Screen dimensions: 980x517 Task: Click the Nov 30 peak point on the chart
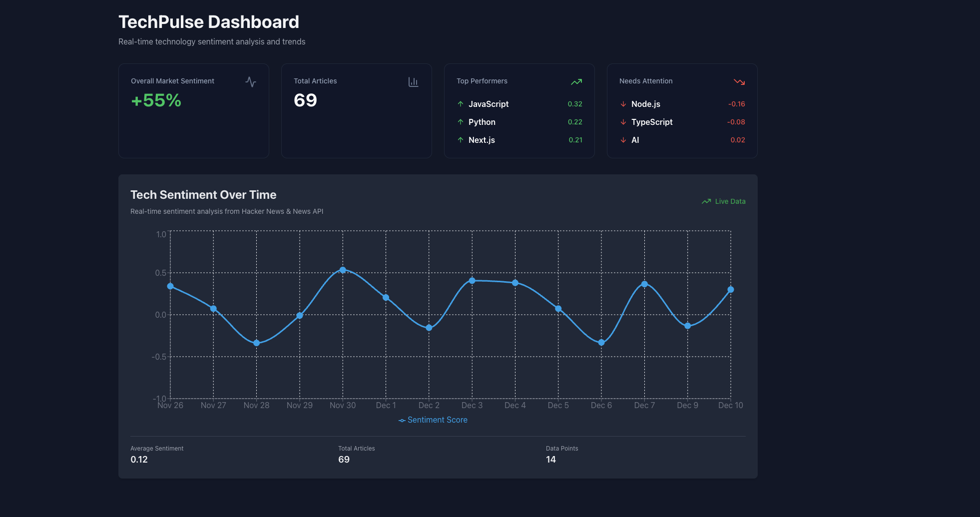(343, 270)
